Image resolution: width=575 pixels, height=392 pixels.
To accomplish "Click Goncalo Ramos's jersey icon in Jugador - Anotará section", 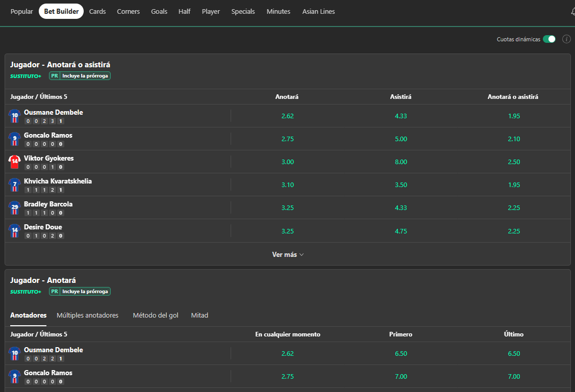I will (x=15, y=377).
